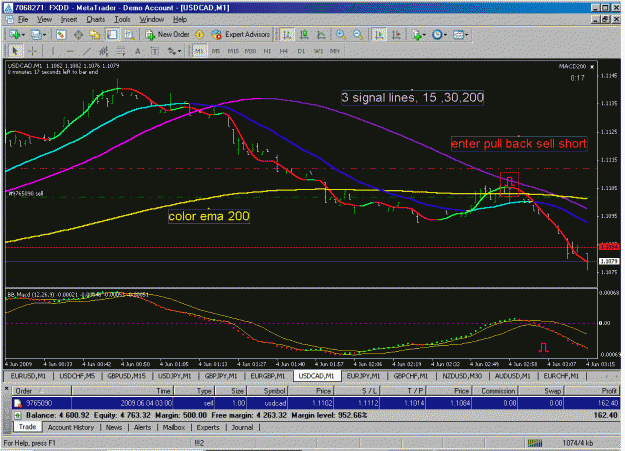The width and height of the screenshot is (625, 451).
Task: Expand the Profiles dropdown arrow
Action: (44, 35)
